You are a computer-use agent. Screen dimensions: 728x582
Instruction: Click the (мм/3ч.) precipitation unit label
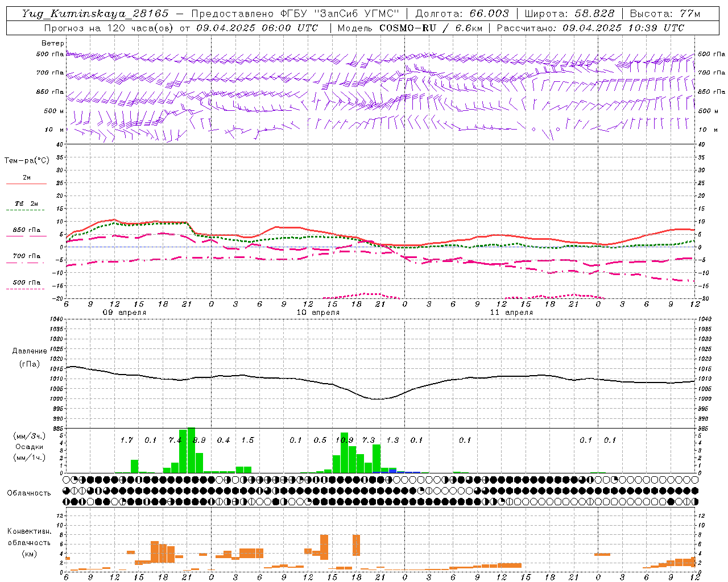[30, 436]
